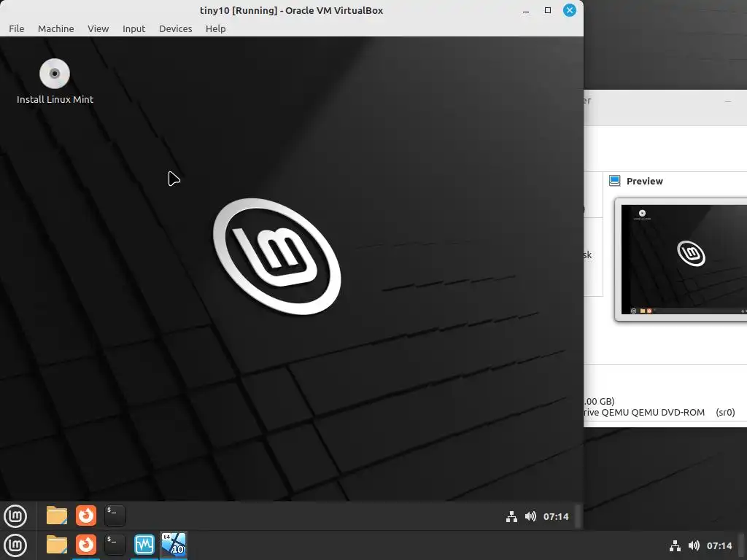This screenshot has width=747, height=560.
Task: Open the Help menu
Action: point(215,28)
